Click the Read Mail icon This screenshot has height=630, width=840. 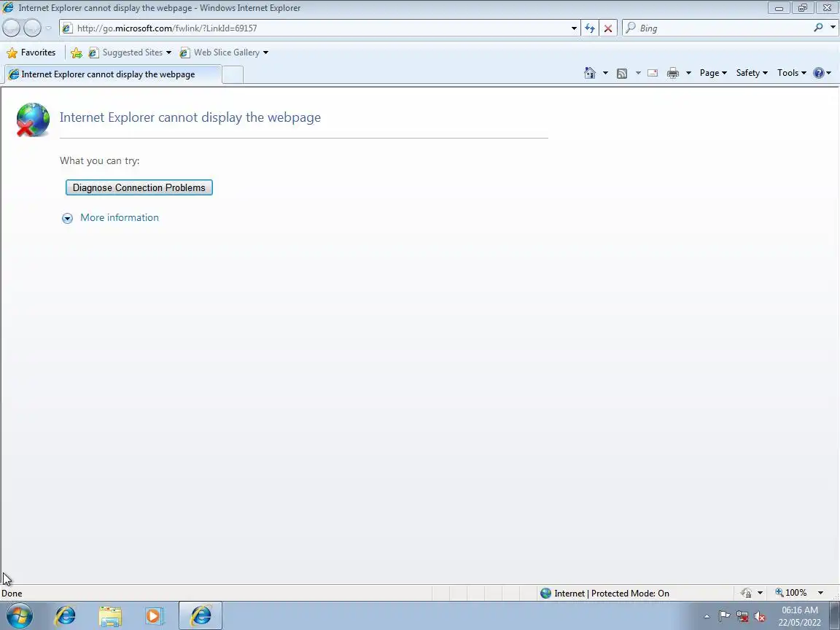[x=653, y=73]
